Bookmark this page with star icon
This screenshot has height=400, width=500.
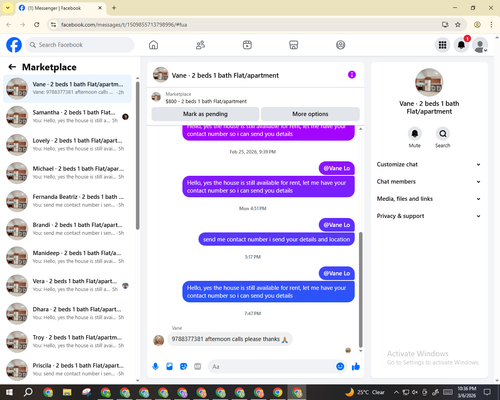[458, 25]
